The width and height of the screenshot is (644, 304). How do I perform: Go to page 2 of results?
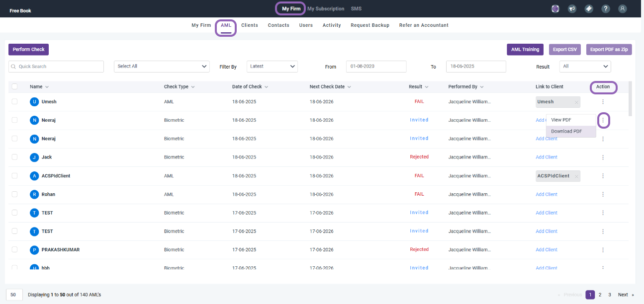click(x=600, y=295)
